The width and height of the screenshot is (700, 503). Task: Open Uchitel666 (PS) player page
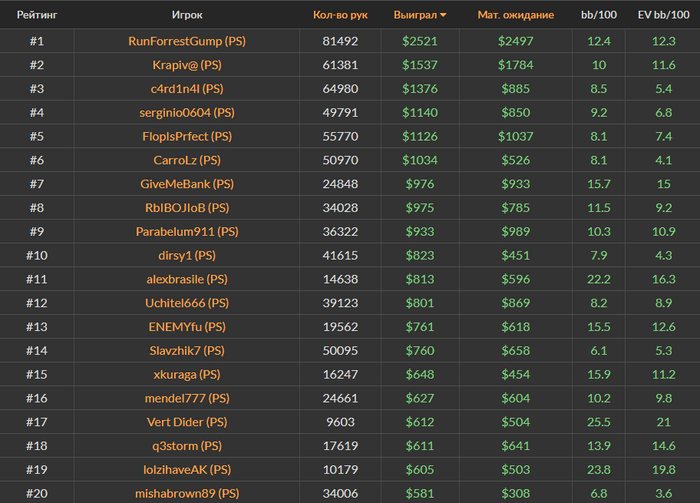tap(187, 303)
